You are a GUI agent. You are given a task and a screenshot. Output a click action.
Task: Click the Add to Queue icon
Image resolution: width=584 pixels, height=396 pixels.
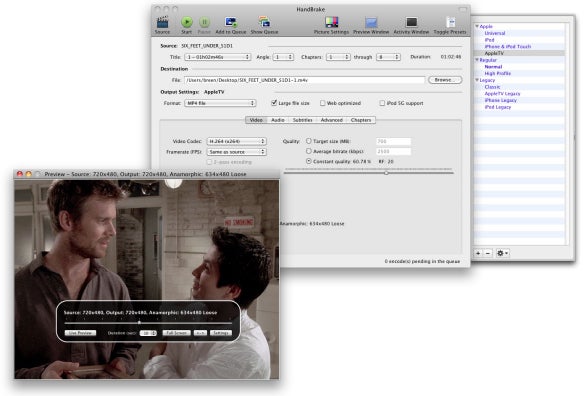(231, 23)
